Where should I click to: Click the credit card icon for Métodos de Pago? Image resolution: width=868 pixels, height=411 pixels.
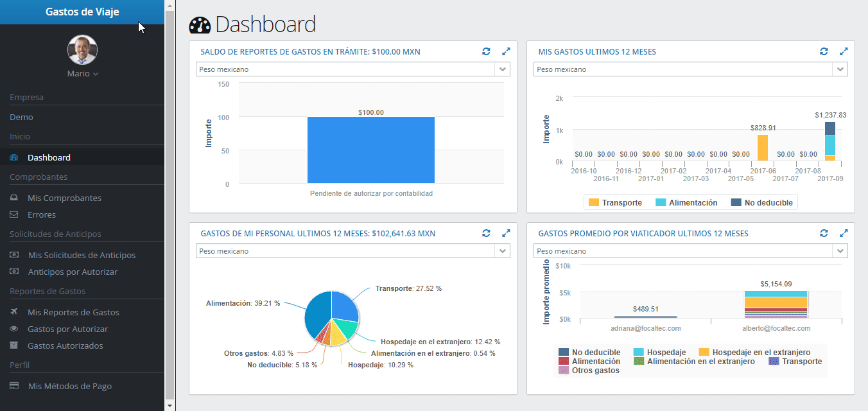[x=14, y=386]
